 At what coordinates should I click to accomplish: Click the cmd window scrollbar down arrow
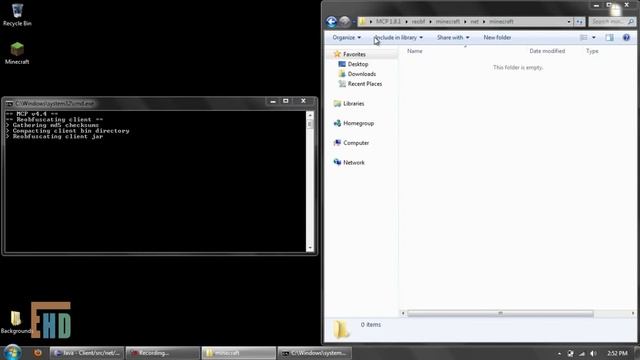[x=310, y=248]
